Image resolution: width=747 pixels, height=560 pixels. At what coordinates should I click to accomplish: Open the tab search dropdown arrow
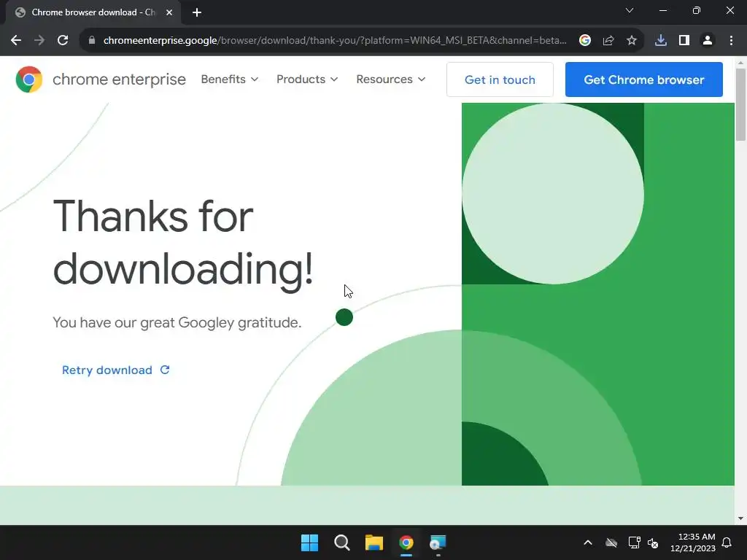click(x=630, y=10)
